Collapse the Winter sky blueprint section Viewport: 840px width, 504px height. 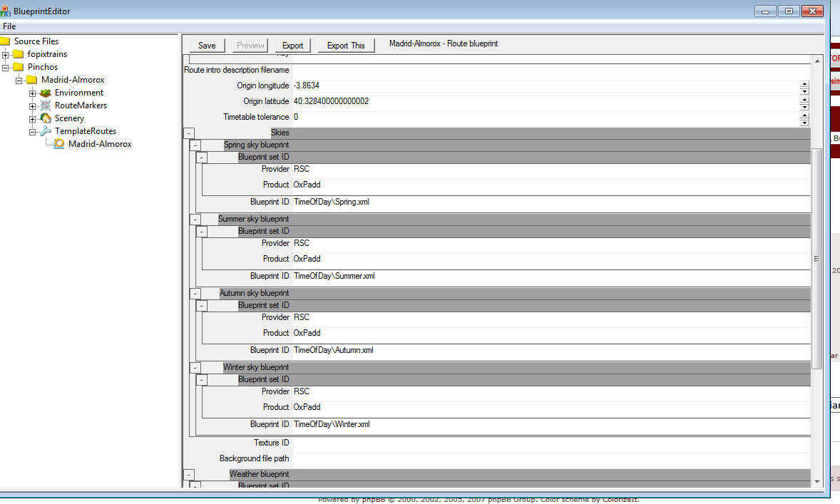tap(195, 368)
